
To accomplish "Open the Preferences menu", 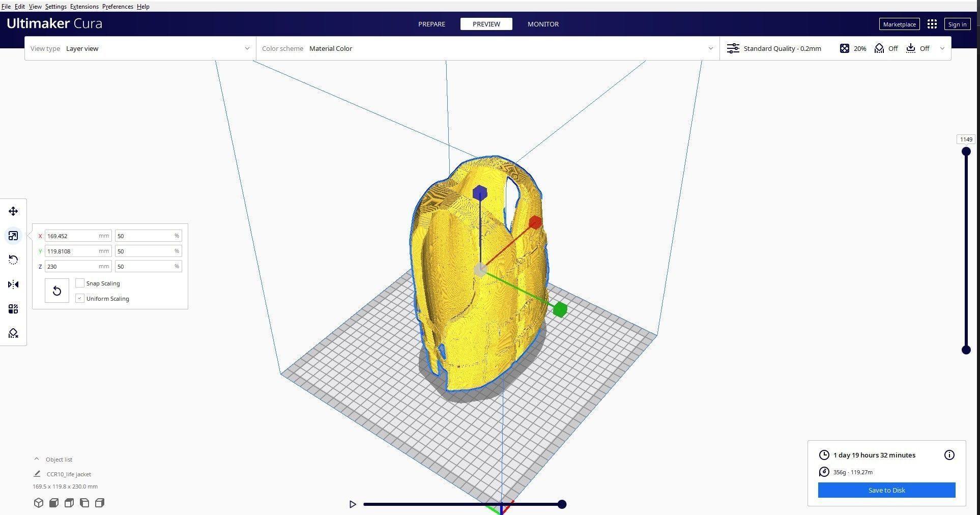I will pos(118,7).
